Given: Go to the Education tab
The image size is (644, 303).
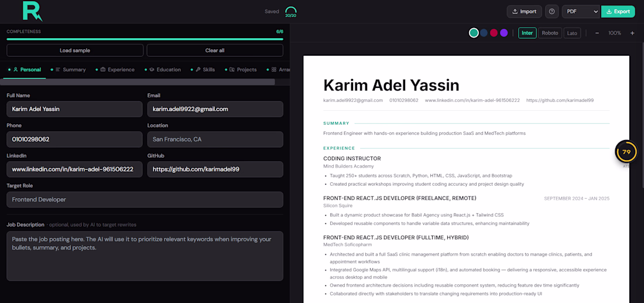Looking at the screenshot, I should [163, 70].
